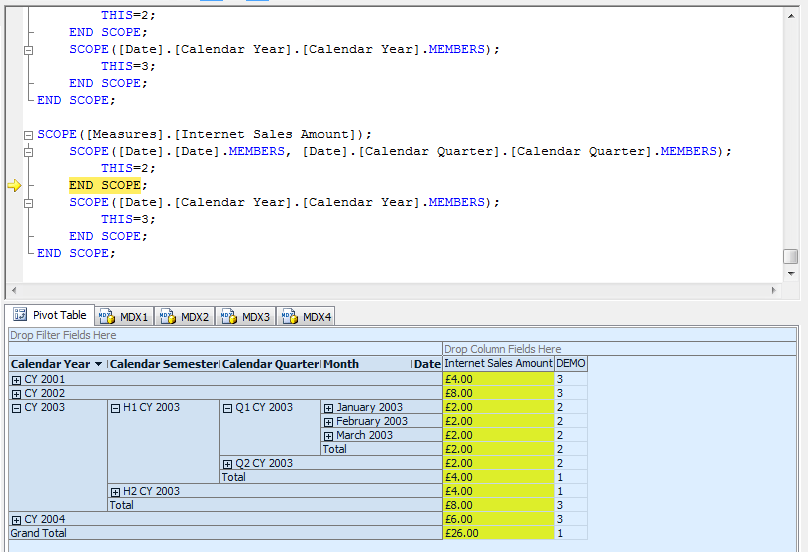Click the DEMO column header

click(570, 363)
